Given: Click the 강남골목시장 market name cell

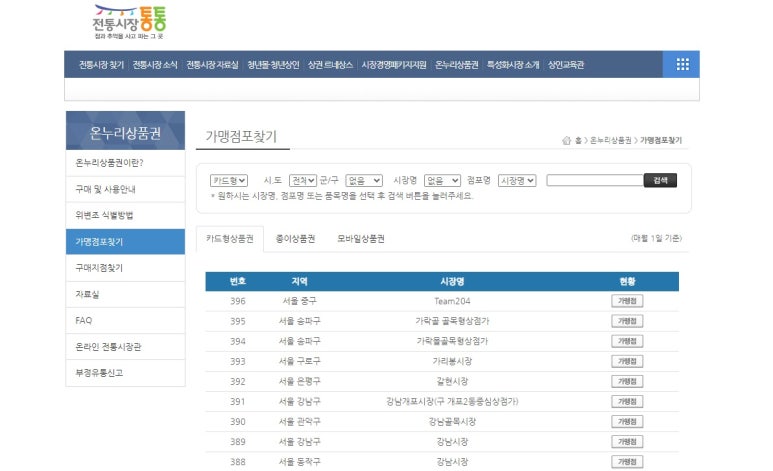Looking at the screenshot, I should (452, 422).
